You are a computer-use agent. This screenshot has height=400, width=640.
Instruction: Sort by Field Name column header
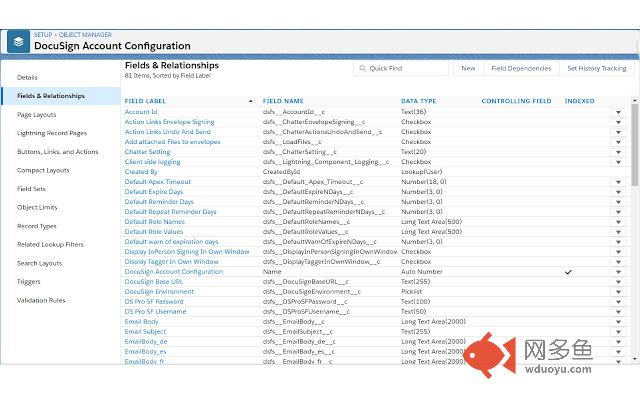click(283, 101)
